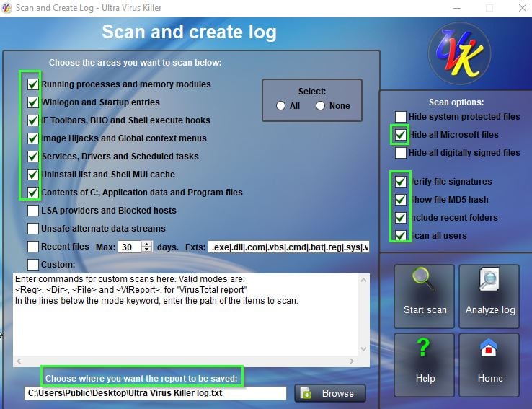
Task: Click the house icon on Home
Action: (x=489, y=348)
